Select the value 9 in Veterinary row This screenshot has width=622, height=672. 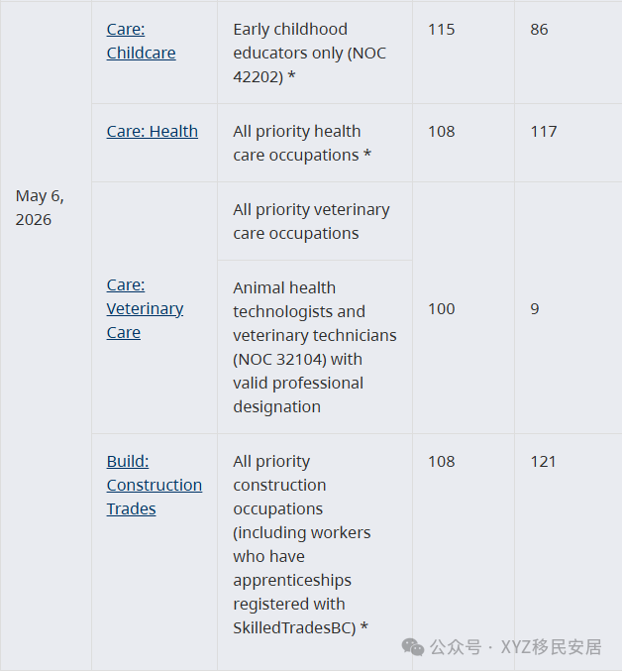(x=535, y=309)
